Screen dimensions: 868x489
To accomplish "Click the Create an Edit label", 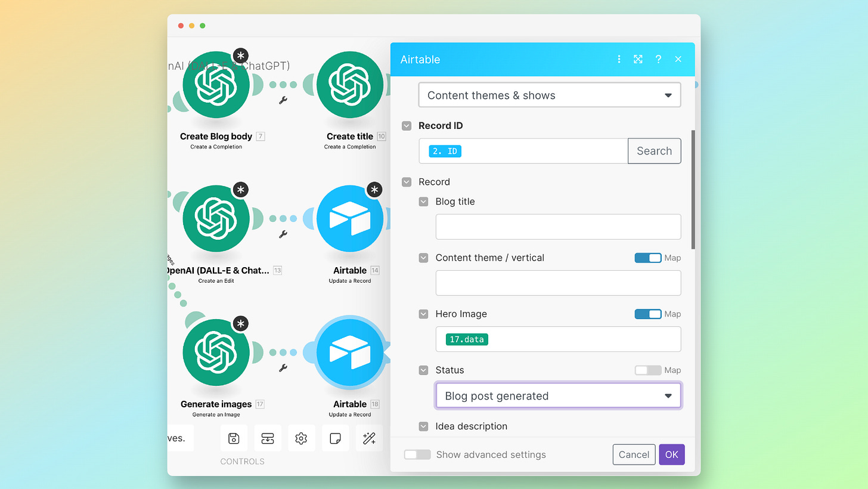I will click(x=216, y=281).
